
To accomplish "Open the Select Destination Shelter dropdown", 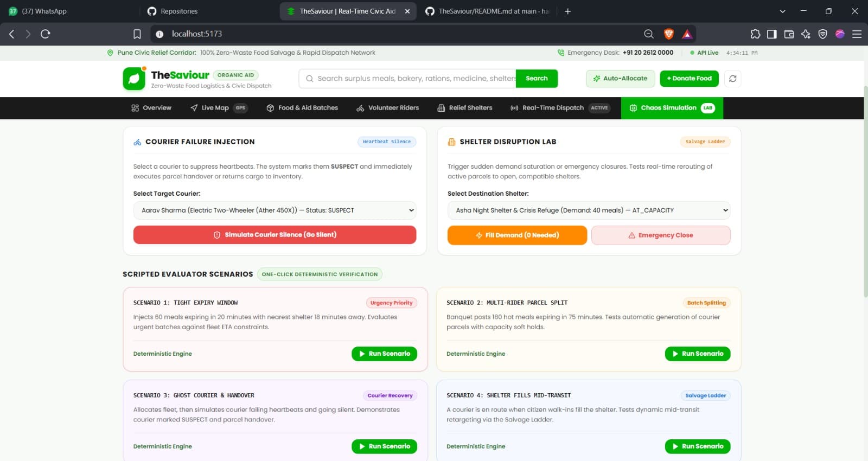I will [x=589, y=210].
